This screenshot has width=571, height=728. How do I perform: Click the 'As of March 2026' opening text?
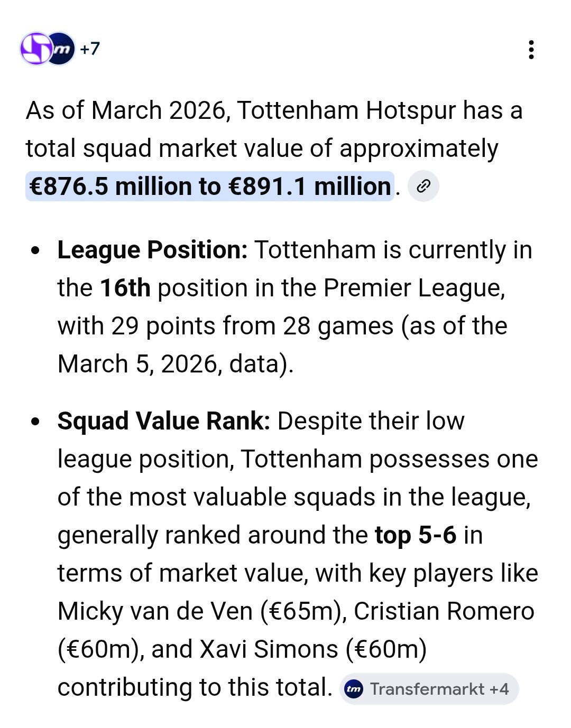pos(127,110)
